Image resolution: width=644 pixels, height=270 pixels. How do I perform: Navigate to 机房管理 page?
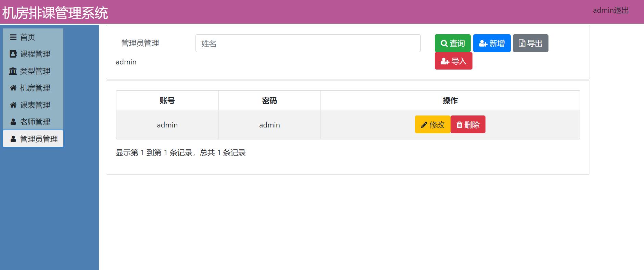(x=33, y=88)
